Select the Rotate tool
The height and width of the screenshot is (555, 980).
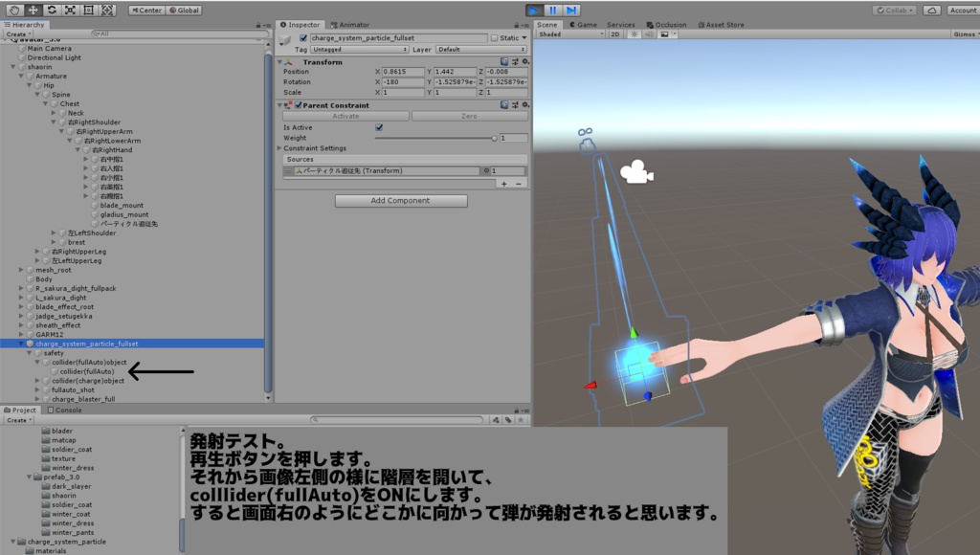coord(51,9)
